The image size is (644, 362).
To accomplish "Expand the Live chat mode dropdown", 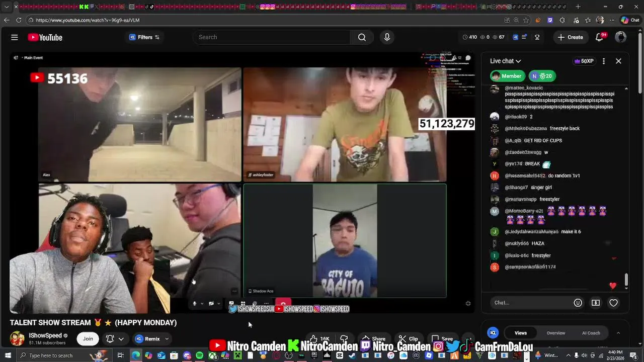I will (x=506, y=61).
